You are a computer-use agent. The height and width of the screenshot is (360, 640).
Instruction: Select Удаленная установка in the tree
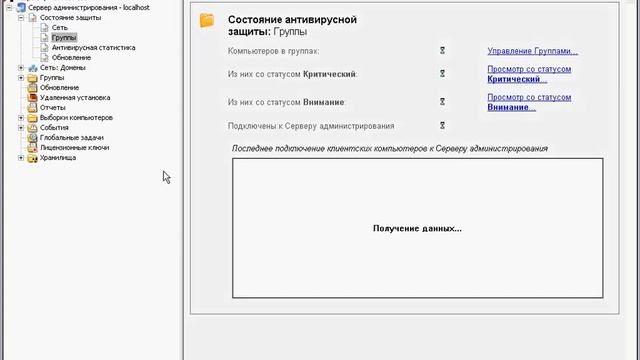(75, 98)
